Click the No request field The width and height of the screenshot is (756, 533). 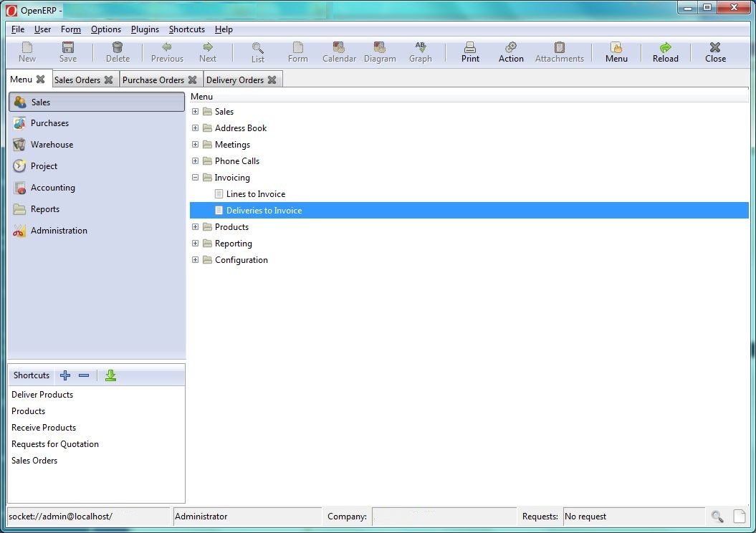point(634,516)
